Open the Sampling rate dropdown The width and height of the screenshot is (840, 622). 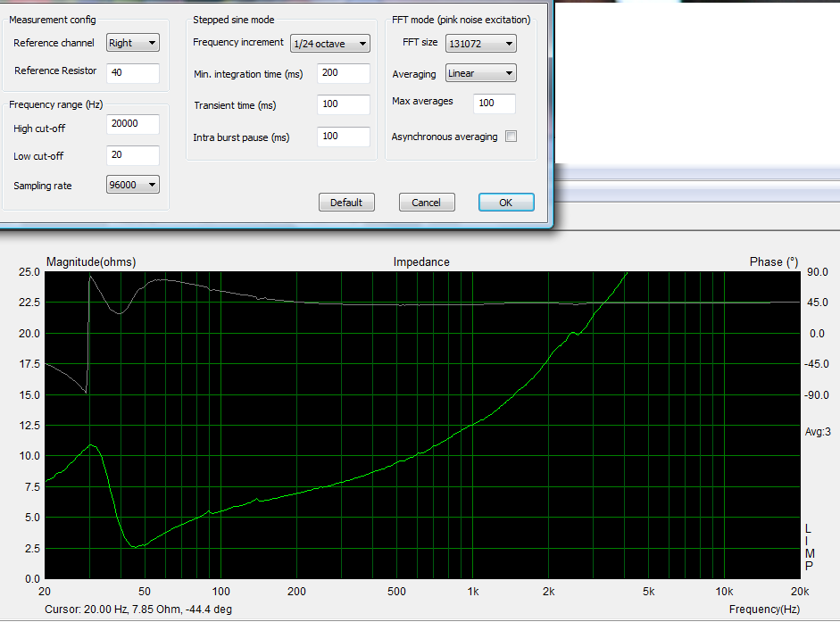(x=133, y=185)
